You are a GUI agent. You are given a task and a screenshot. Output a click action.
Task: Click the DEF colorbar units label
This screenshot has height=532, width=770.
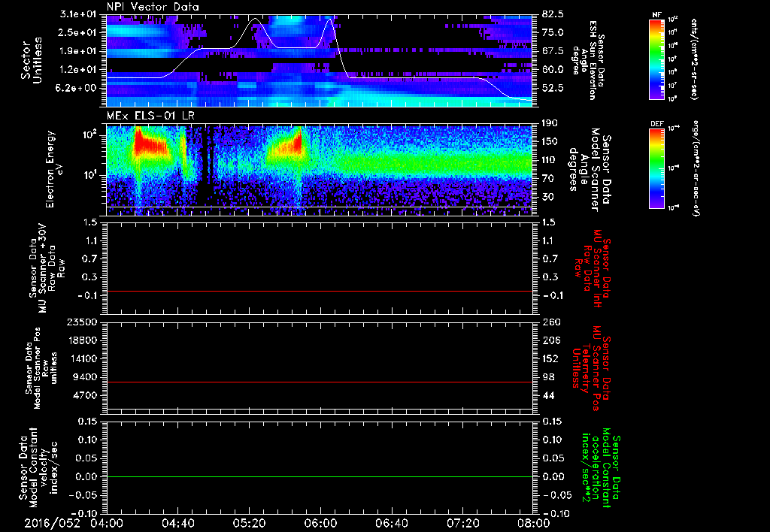tap(695, 168)
